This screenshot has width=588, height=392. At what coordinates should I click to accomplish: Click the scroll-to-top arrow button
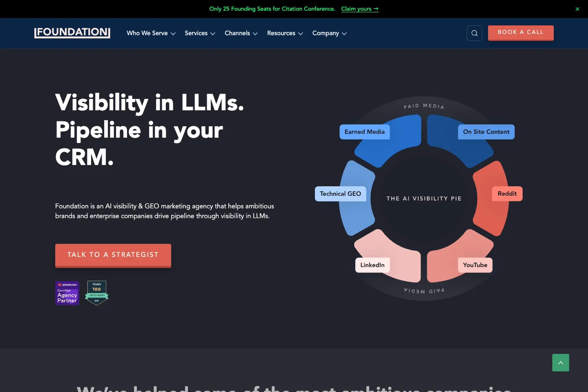tap(560, 362)
